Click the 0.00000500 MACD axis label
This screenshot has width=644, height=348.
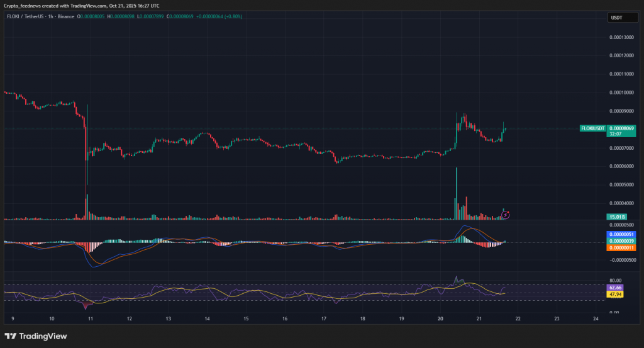pos(621,225)
